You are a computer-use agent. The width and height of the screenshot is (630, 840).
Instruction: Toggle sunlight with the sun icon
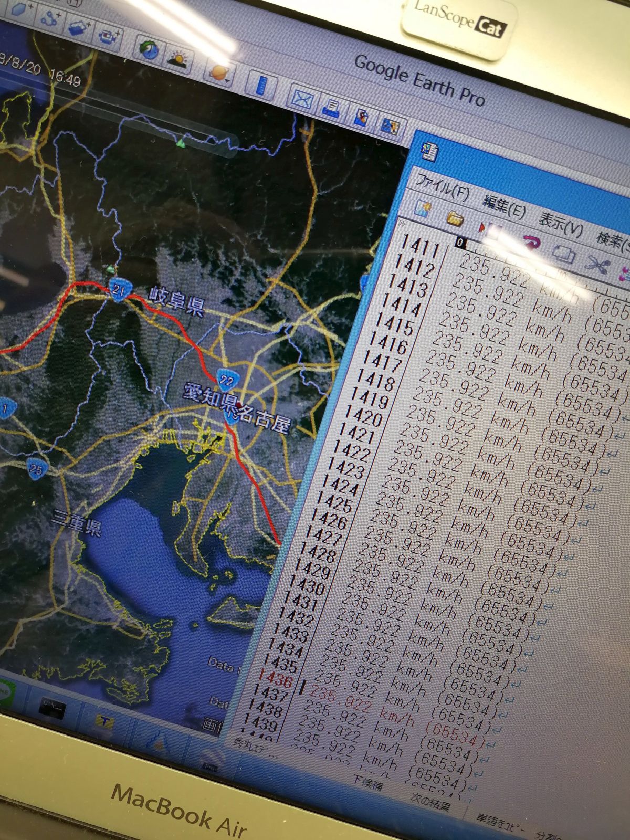[x=178, y=58]
